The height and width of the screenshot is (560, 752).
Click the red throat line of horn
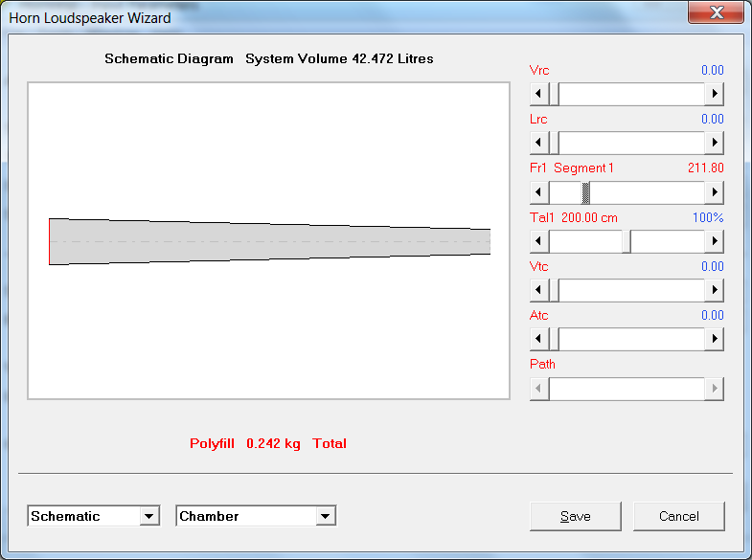click(50, 241)
